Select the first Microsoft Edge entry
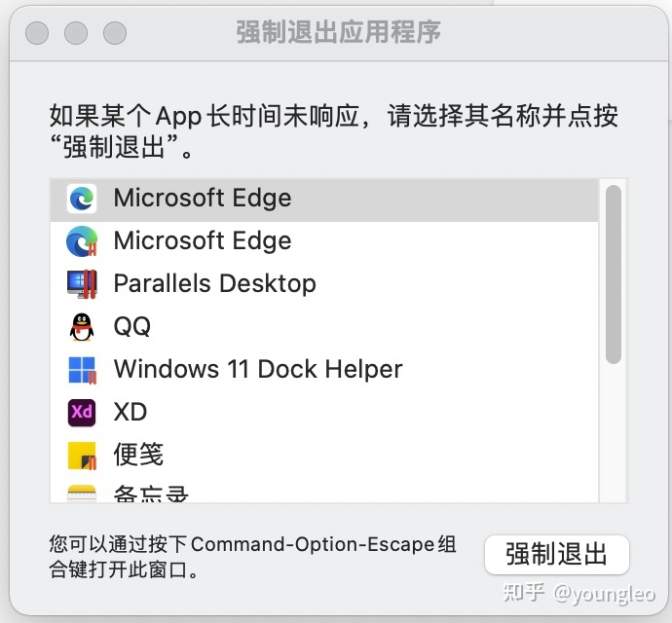The image size is (672, 623). click(324, 201)
